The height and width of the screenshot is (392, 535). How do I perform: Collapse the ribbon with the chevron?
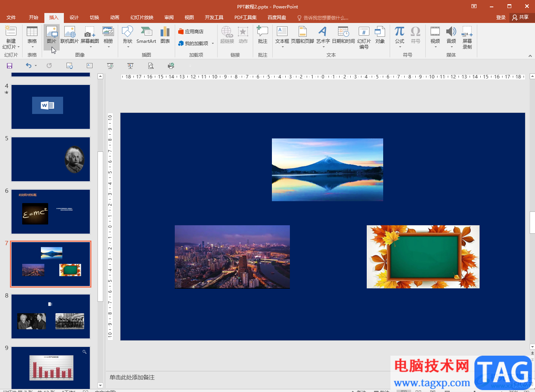click(530, 56)
